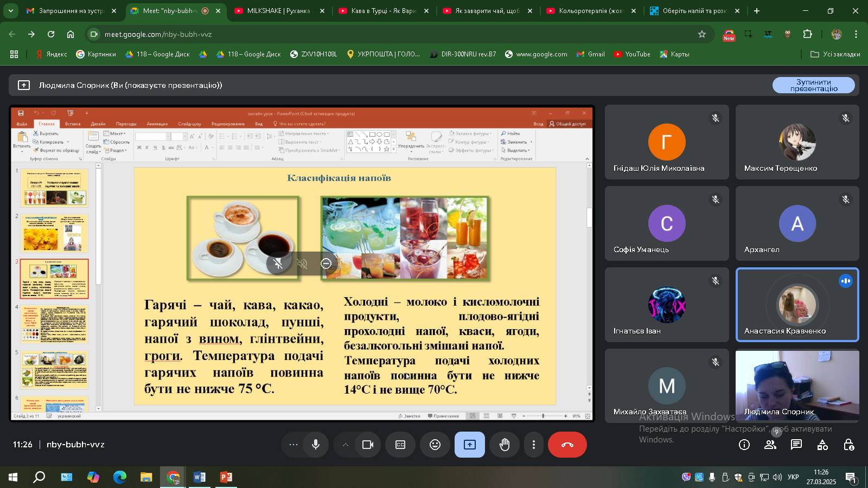Open the emoji reactions button

[x=435, y=445]
